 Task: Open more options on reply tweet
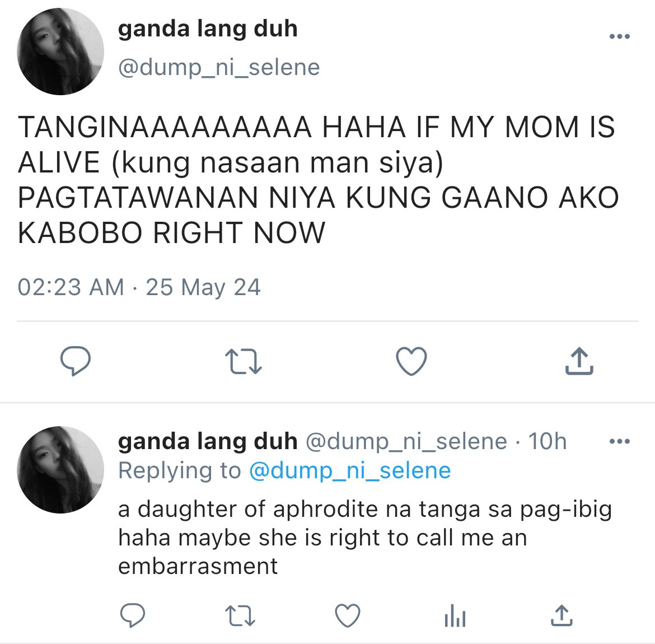coord(620,441)
